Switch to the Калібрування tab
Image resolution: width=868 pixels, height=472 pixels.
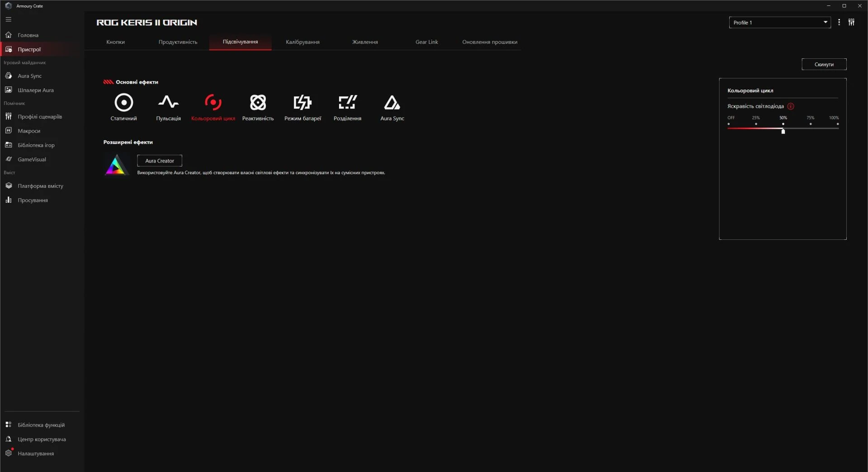tap(302, 42)
